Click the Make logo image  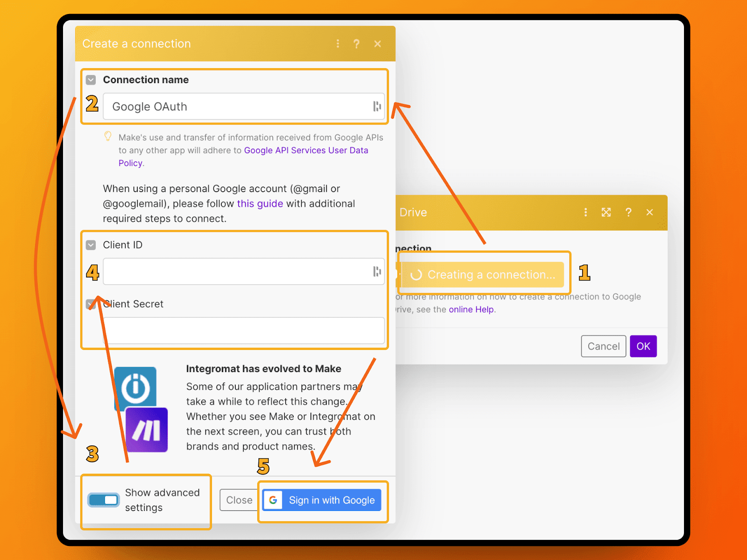click(x=147, y=430)
